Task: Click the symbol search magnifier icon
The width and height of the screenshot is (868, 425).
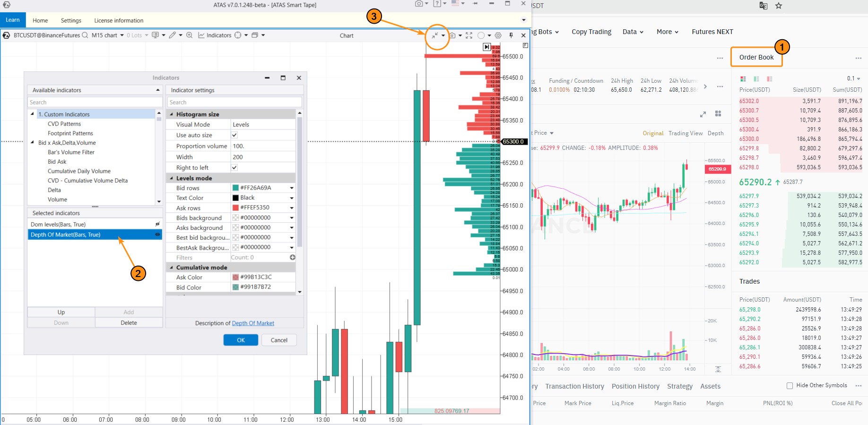Action: (x=85, y=35)
